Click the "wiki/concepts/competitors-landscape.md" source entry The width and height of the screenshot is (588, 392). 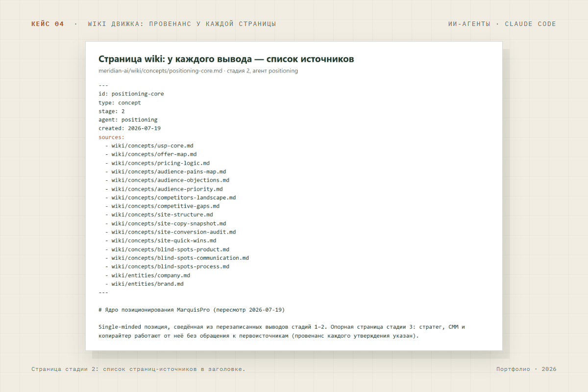point(173,197)
